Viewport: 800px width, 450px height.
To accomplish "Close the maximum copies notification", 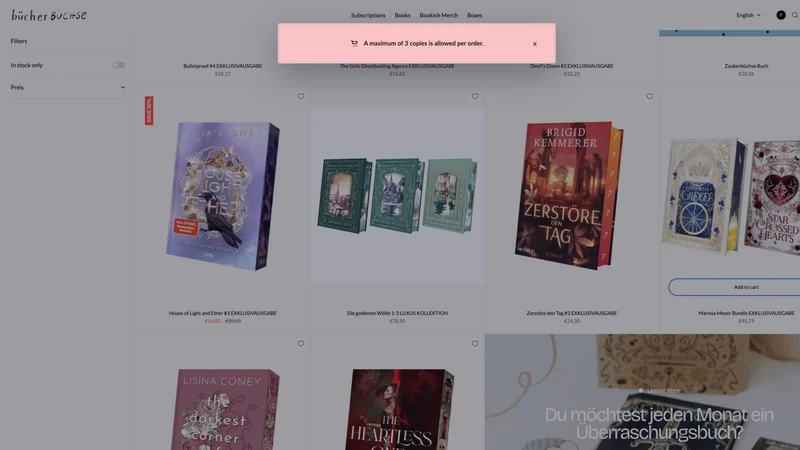I will 535,44.
